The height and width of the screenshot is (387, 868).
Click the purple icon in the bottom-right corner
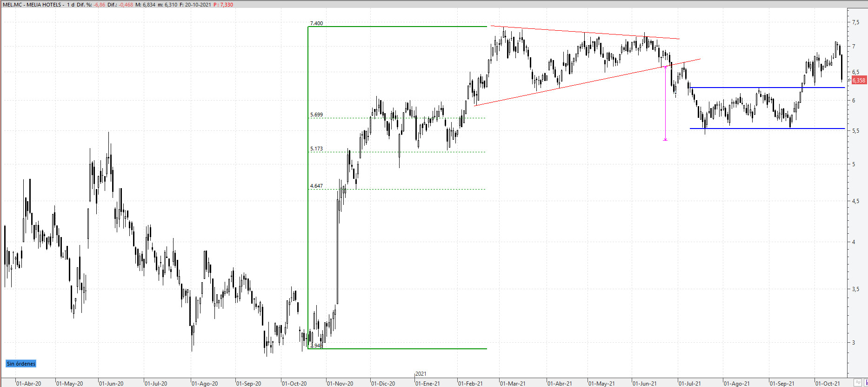[866, 382]
